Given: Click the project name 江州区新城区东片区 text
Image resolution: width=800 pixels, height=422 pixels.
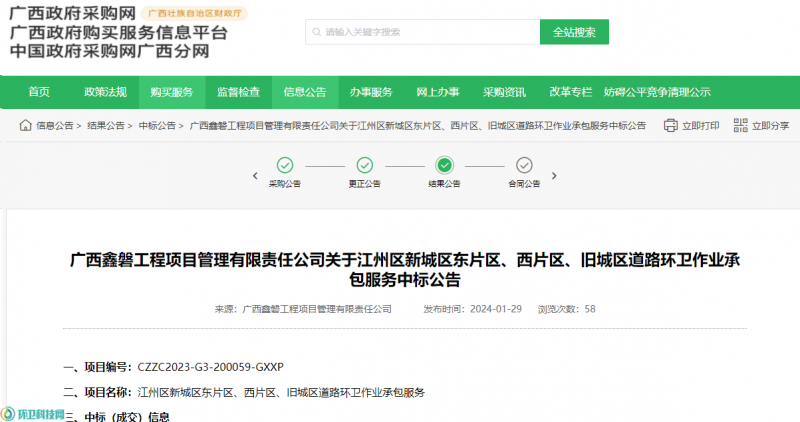Looking at the screenshot, I should click(x=281, y=392).
